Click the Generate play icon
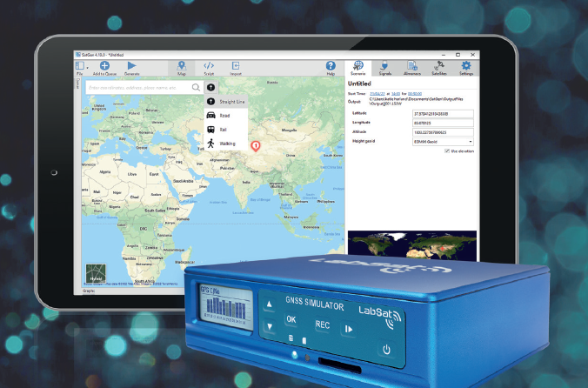The image size is (588, 388). [x=131, y=65]
